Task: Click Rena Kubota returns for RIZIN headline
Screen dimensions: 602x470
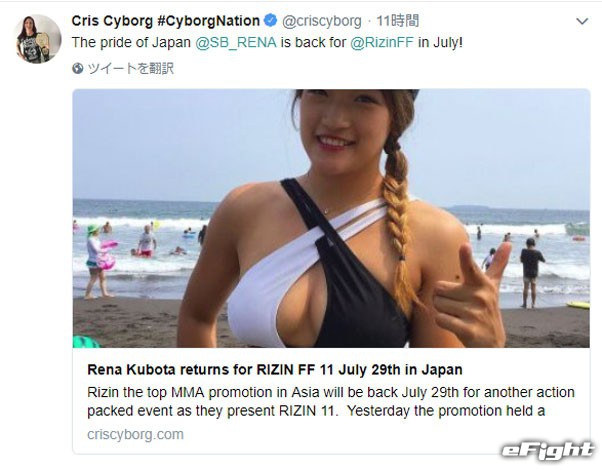Action: (x=275, y=370)
